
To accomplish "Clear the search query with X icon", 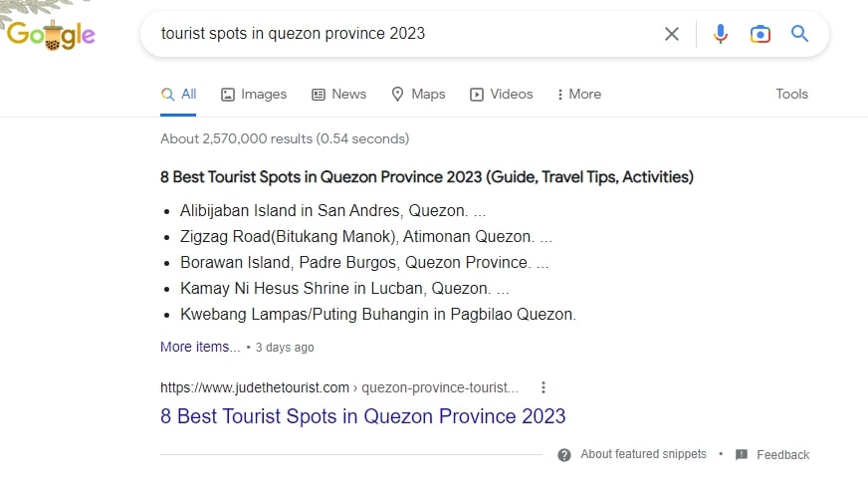I will point(672,34).
